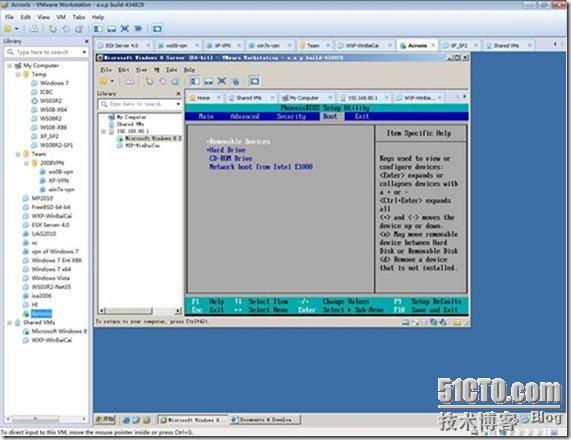Click Hard Drive boot entry
Screen dimensions: 571x440
tap(226, 150)
